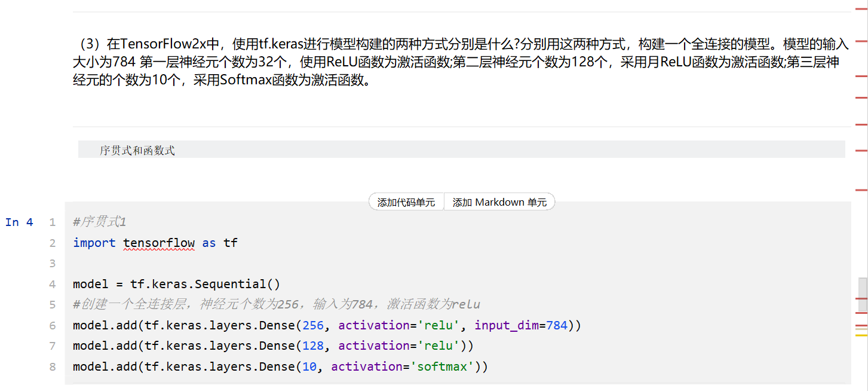This screenshot has width=868, height=391.
Task: Click the comment about 256 neurons
Action: click(276, 304)
